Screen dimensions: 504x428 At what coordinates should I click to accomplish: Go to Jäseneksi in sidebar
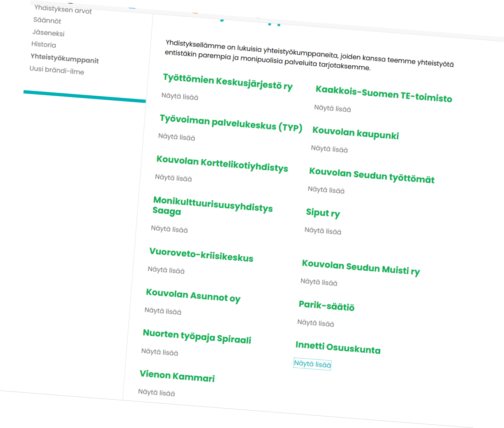pyautogui.click(x=49, y=33)
